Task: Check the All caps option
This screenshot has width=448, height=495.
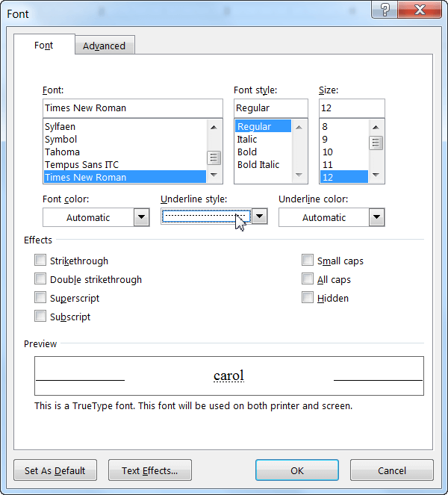Action: pyautogui.click(x=308, y=279)
